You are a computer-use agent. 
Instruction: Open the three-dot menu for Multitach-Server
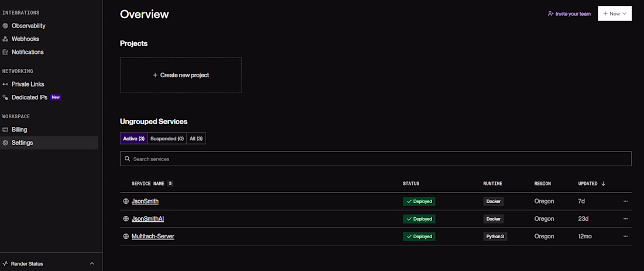(x=625, y=236)
